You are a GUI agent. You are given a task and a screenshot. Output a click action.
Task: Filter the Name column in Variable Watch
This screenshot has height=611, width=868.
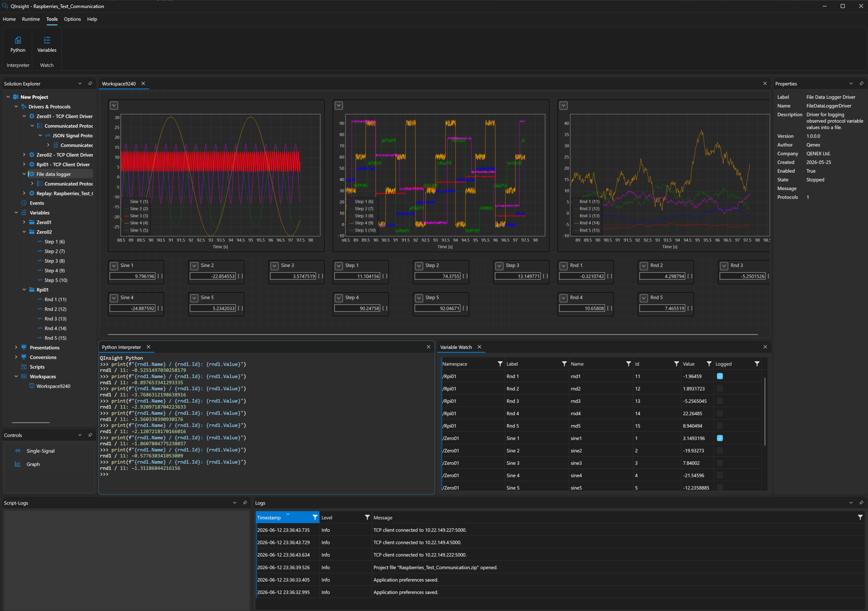pos(628,364)
